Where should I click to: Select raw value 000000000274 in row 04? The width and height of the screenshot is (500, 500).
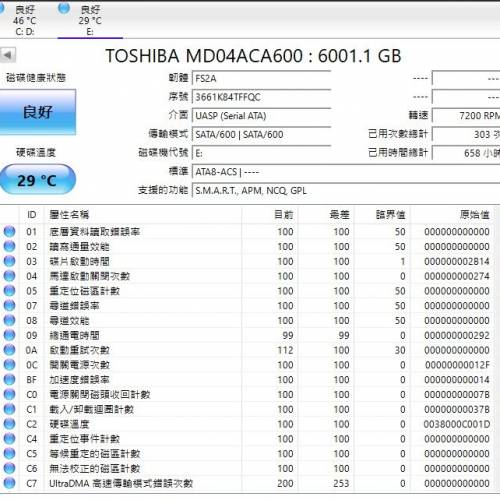click(x=457, y=276)
